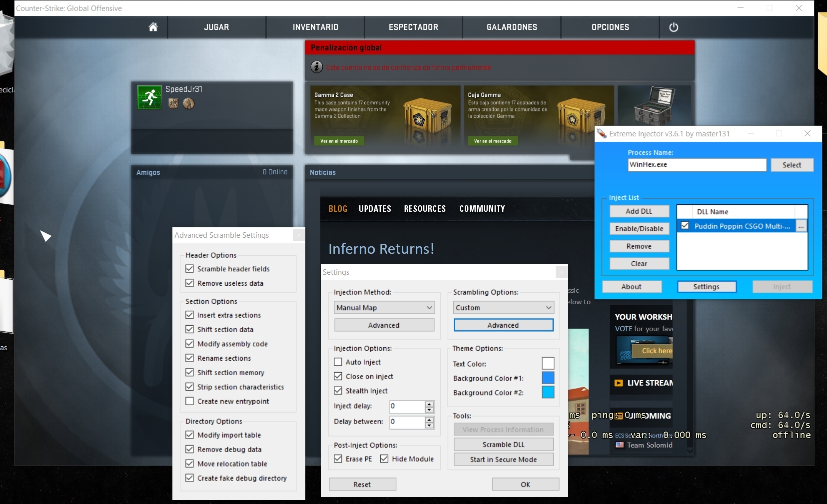Click Ver en el mercado under Gamma 2 Case
This screenshot has height=504, width=827.
(339, 141)
